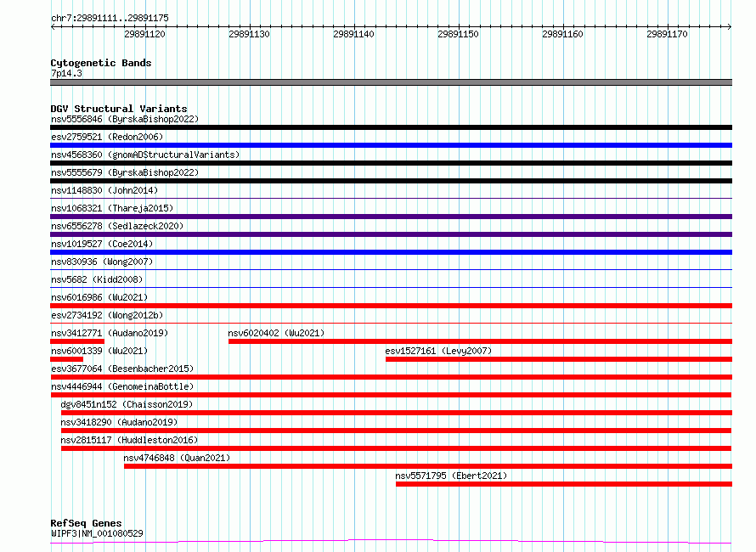Click the magenta WIPF3 gene line
The width and height of the screenshot is (756, 552).
[391, 542]
